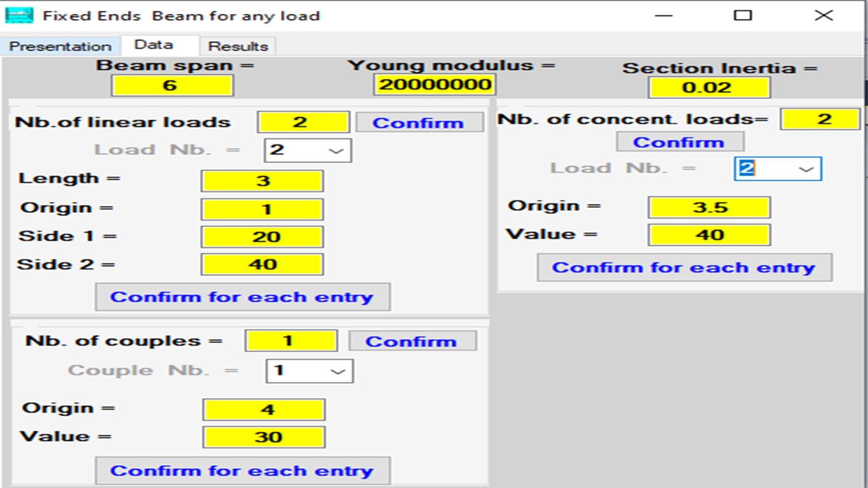Confirm the number of concentrated loads
The width and height of the screenshot is (868, 488).
pyautogui.click(x=680, y=142)
